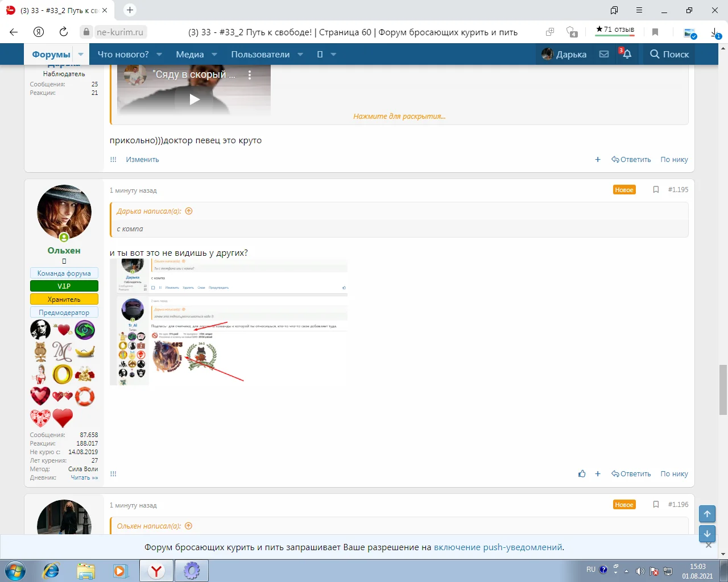Click Ответить in the Изменить post row
Image resolution: width=728 pixels, height=582 pixels.
[x=631, y=160]
